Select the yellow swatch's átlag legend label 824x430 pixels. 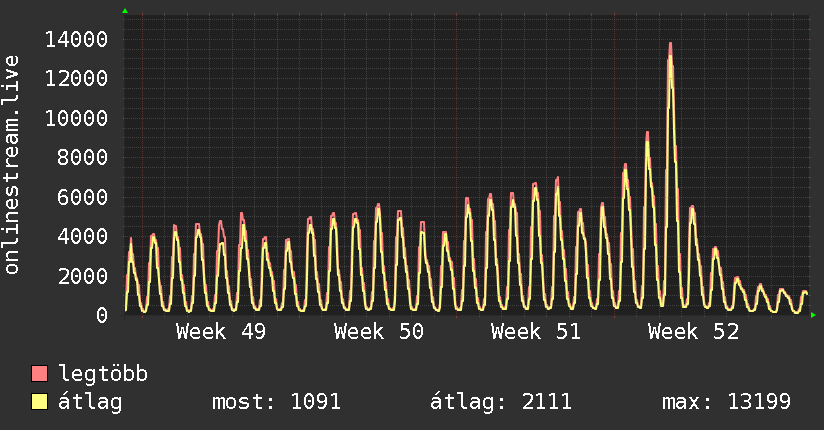(90, 402)
